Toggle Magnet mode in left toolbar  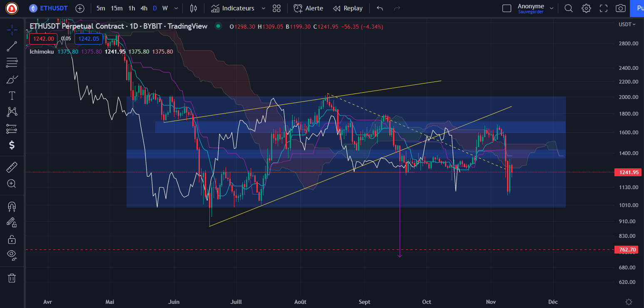point(12,206)
